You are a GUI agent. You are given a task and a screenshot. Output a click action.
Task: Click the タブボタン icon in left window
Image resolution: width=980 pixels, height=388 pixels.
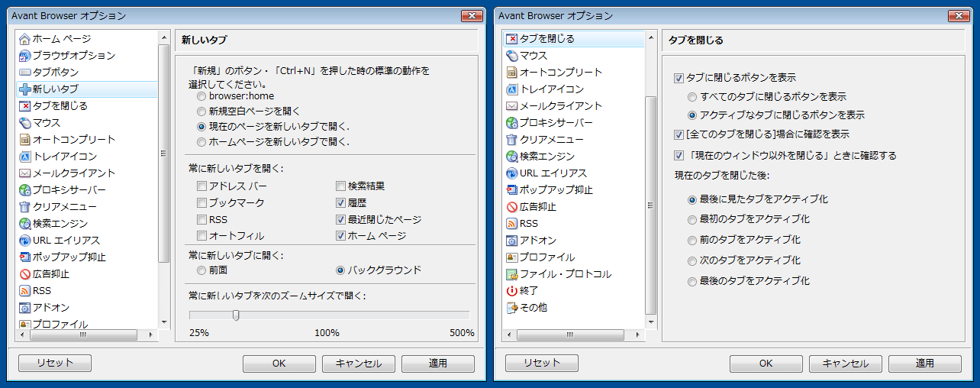[x=24, y=73]
